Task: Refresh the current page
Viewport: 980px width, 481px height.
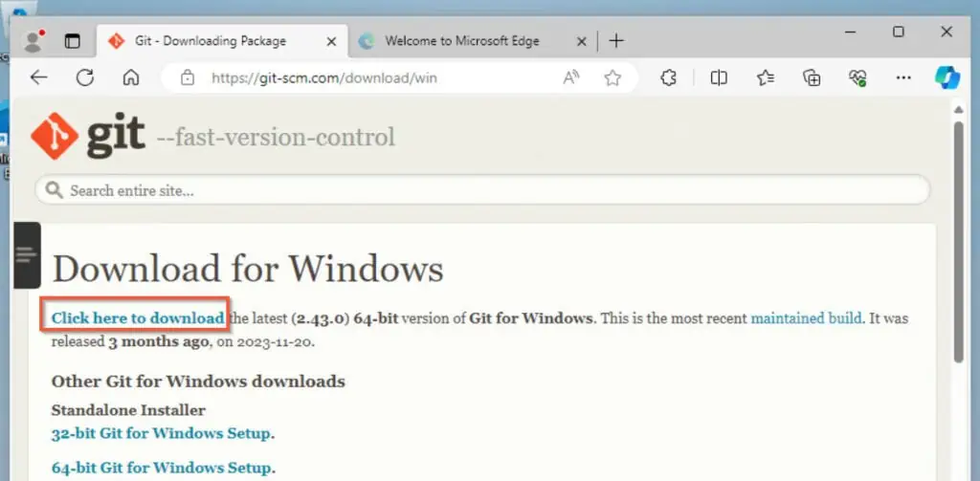Action: (x=85, y=77)
